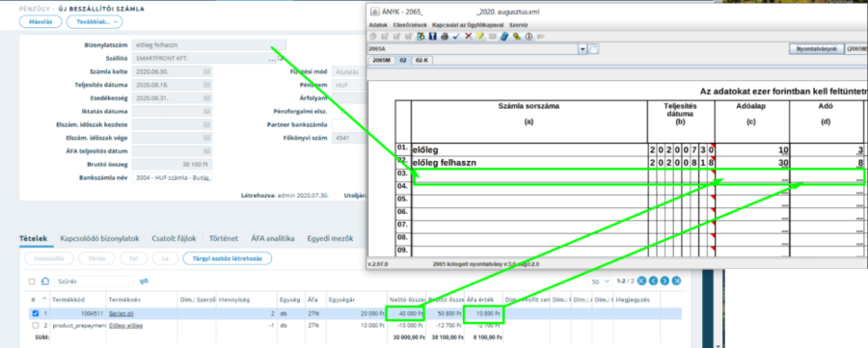
Task: Click the ÁNYK Java window title icon
Action: (x=375, y=12)
